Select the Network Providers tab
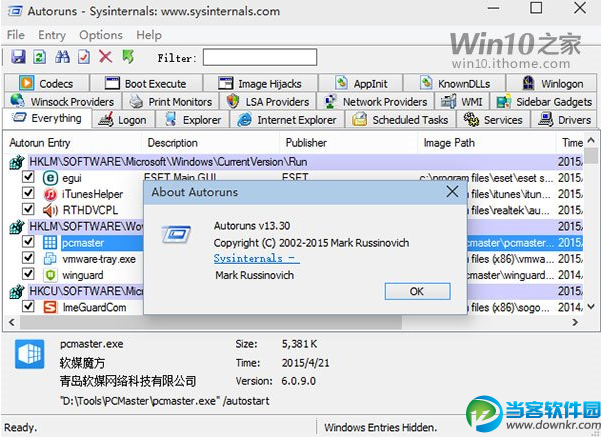Screen dimensions: 602x439 point(375,101)
